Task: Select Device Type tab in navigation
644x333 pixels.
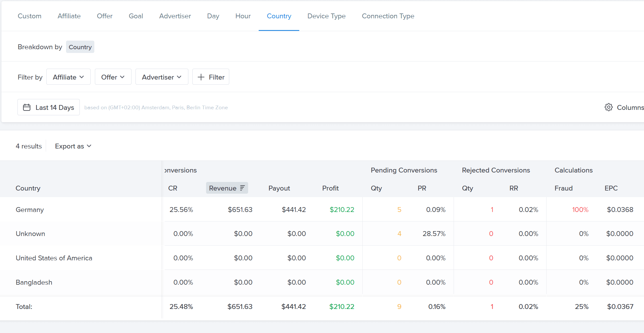Action: tap(327, 16)
